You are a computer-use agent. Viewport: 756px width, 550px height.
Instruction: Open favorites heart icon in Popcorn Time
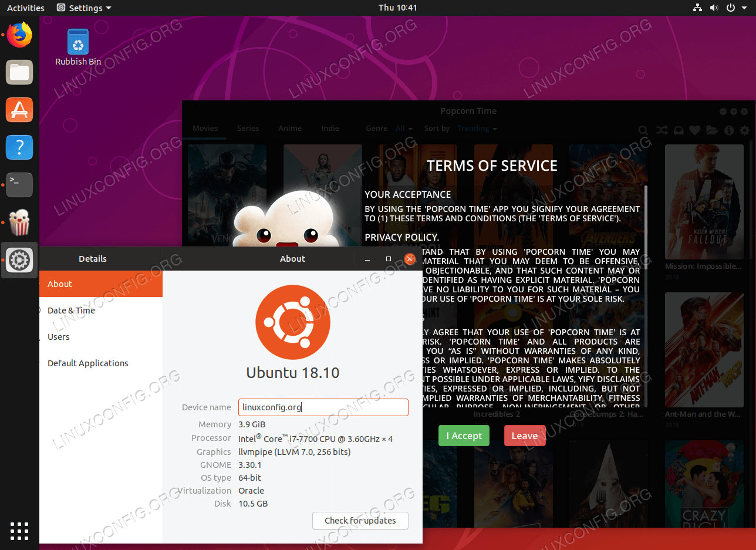(x=695, y=130)
